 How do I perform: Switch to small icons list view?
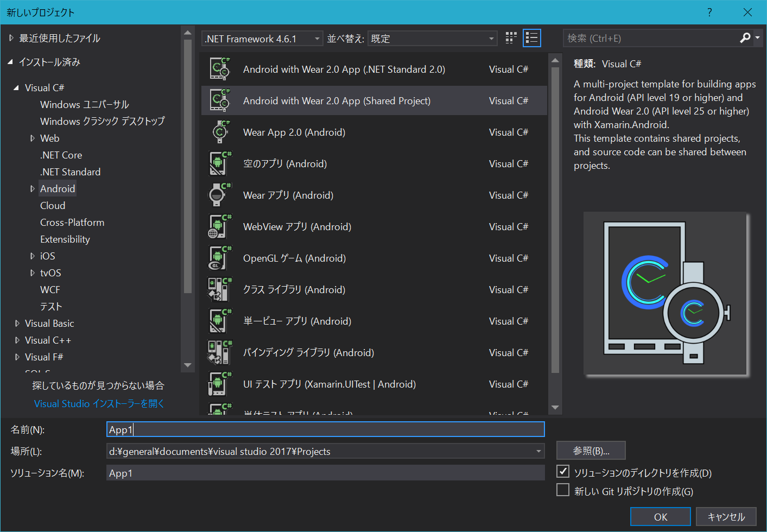click(x=532, y=38)
